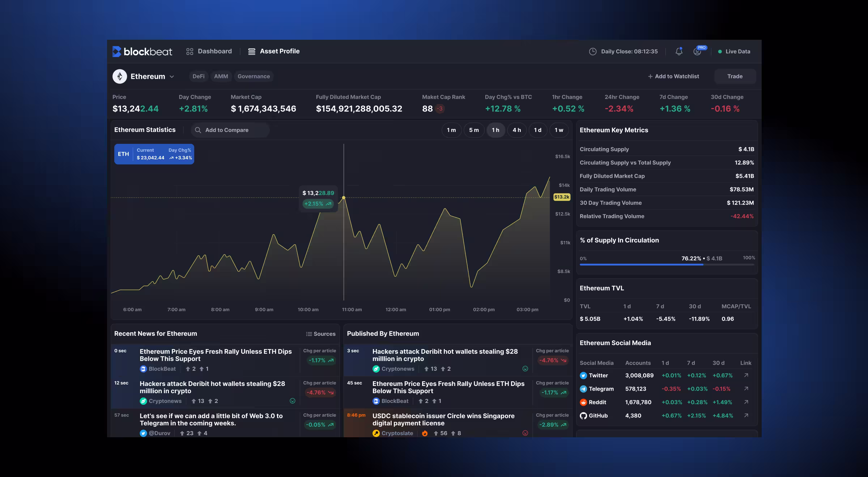The image size is (868, 477).
Task: Click the supply in circulation progress bar
Action: [667, 265]
